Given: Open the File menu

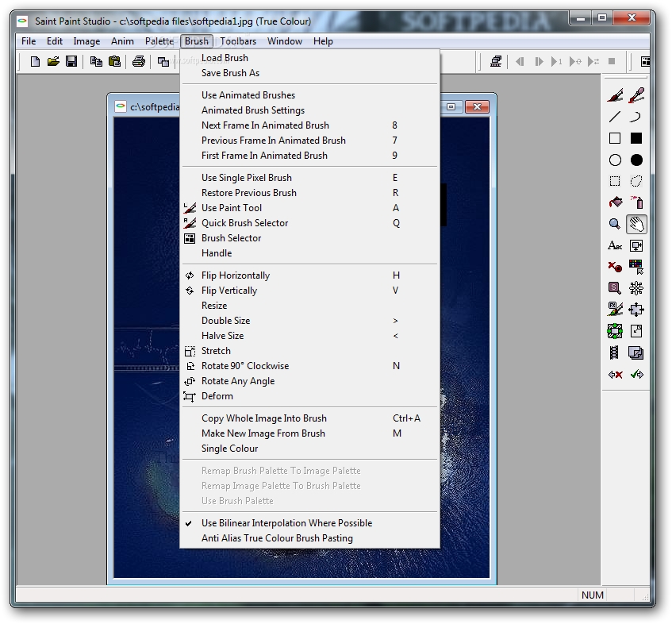Looking at the screenshot, I should click(29, 41).
